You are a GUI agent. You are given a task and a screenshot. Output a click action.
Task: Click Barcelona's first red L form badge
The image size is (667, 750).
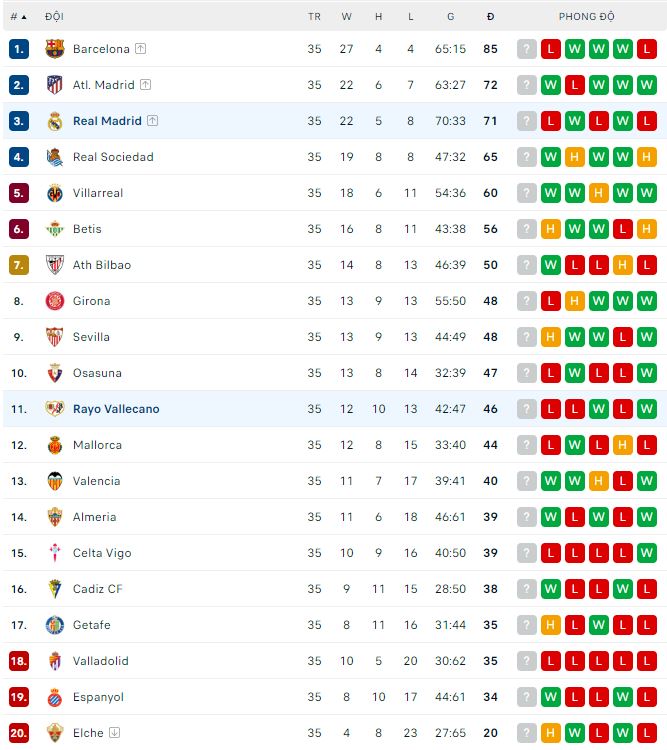(551, 49)
